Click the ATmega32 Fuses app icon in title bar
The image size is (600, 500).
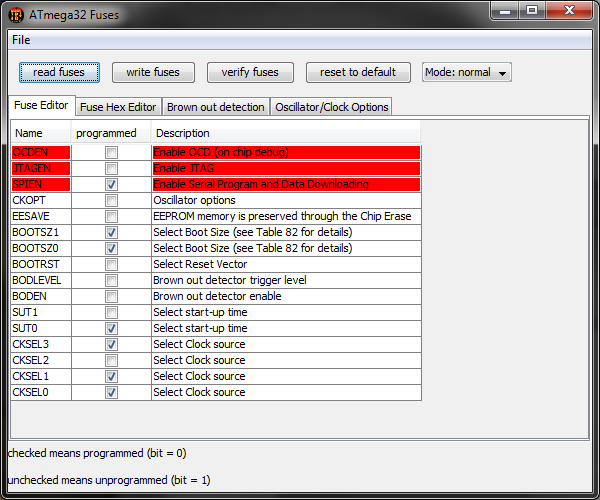click(16, 15)
